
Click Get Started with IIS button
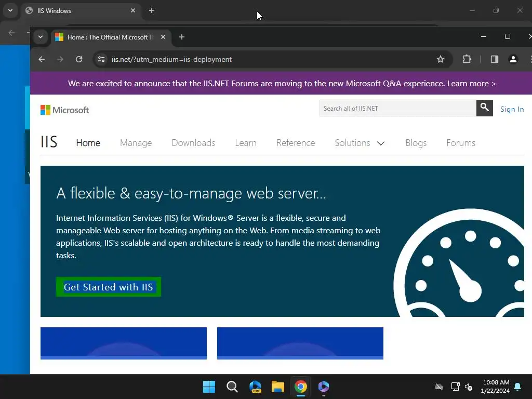pyautogui.click(x=109, y=287)
